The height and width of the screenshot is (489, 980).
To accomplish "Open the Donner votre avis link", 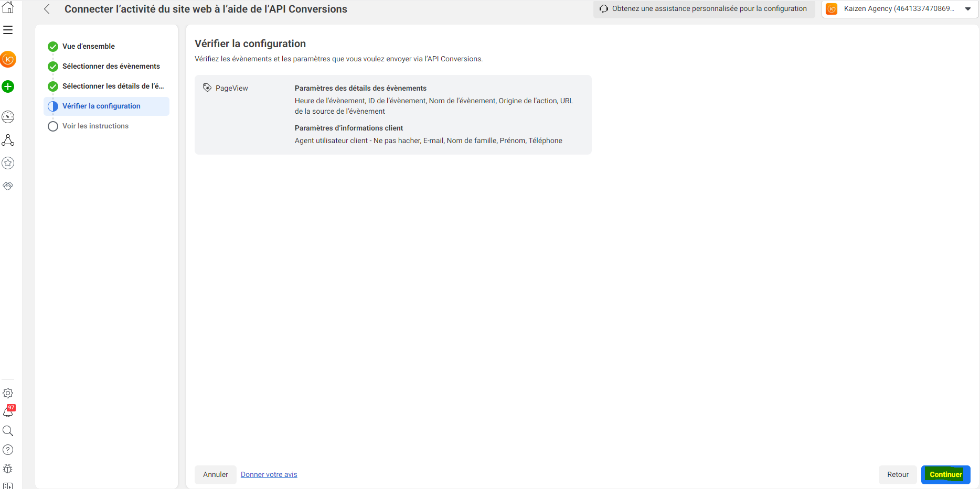I will pyautogui.click(x=269, y=474).
